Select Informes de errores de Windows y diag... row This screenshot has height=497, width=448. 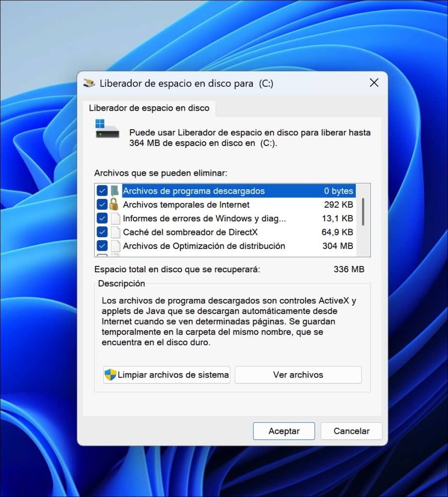(225, 218)
